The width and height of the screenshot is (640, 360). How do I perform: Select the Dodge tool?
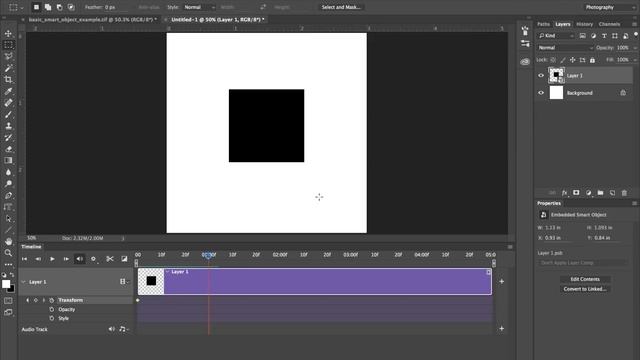click(x=8, y=184)
